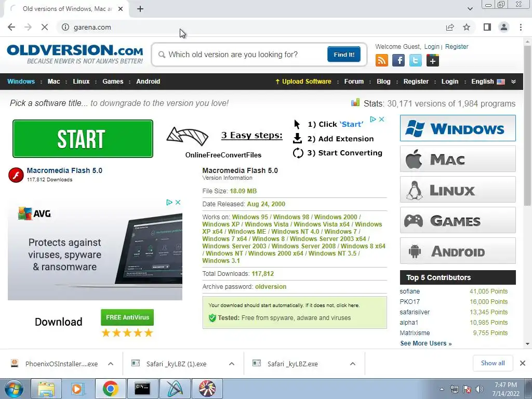Image resolution: width=532 pixels, height=399 pixels.
Task: Expand the language dropdown double chevron
Action: pyautogui.click(x=513, y=82)
